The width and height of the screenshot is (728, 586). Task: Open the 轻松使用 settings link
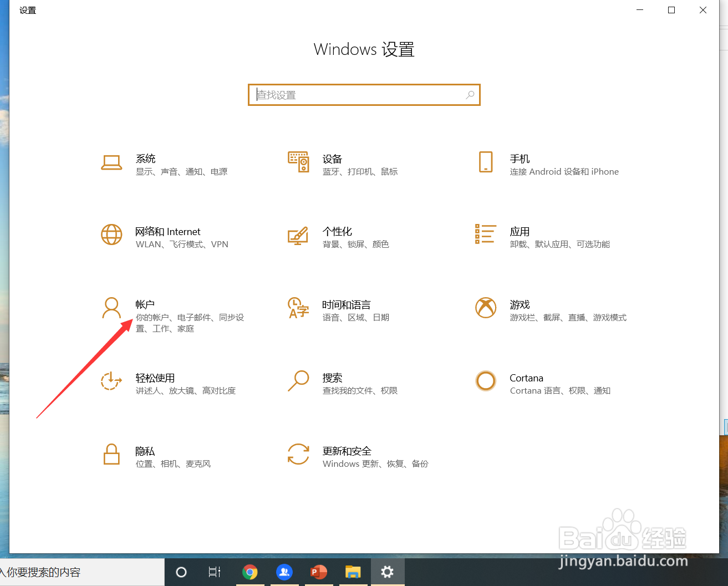tap(155, 378)
